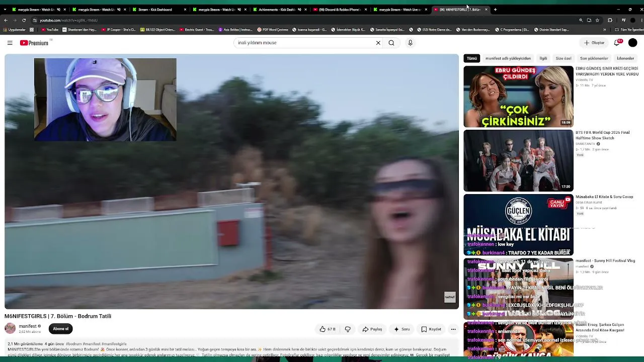
Task: Switch to Achievements - Kick Dashboard tab
Action: (279, 10)
